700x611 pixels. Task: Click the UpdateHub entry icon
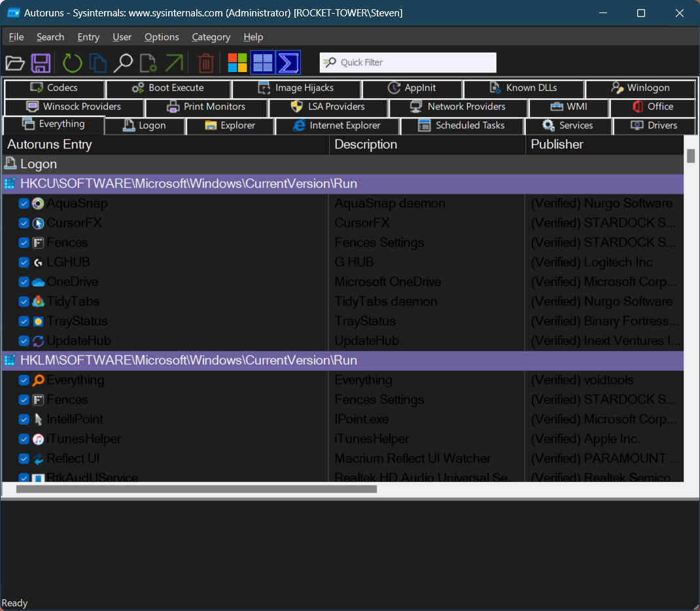pos(39,341)
